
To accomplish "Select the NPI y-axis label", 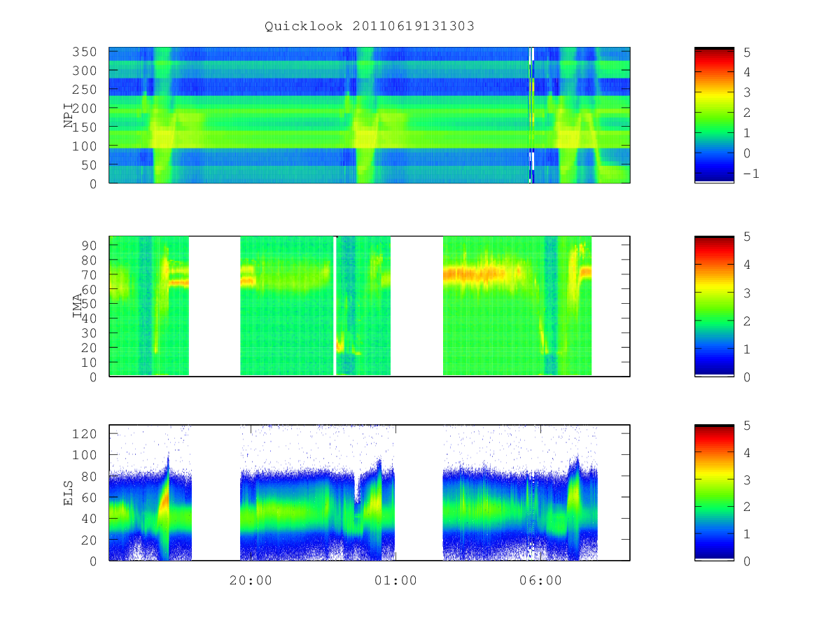I will pyautogui.click(x=69, y=115).
